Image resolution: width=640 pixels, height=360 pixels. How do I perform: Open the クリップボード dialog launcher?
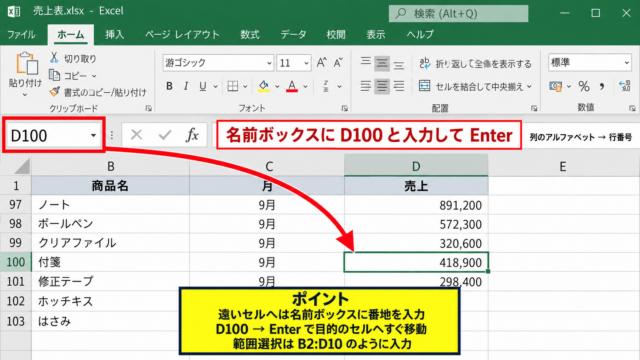(149, 108)
